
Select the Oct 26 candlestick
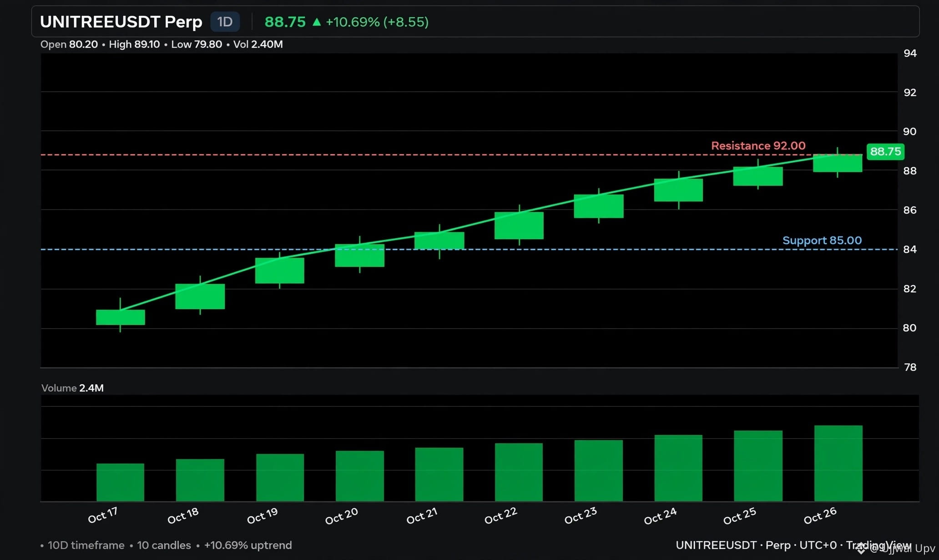838,163
